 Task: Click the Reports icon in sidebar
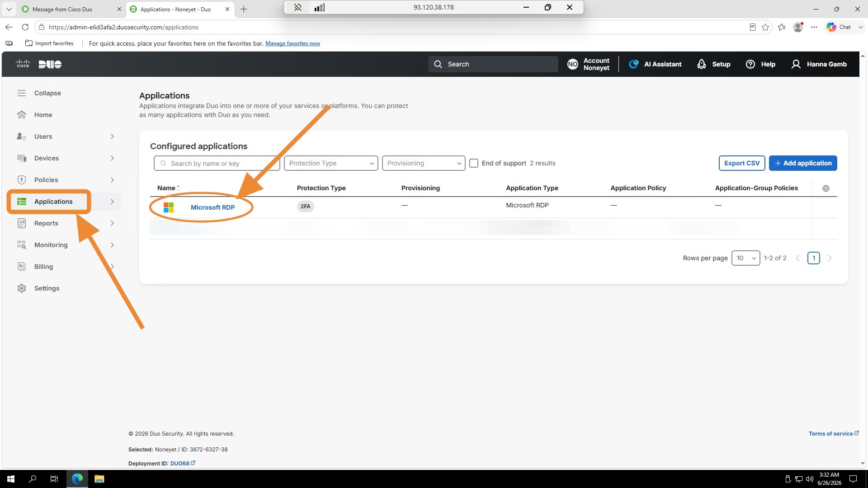22,223
